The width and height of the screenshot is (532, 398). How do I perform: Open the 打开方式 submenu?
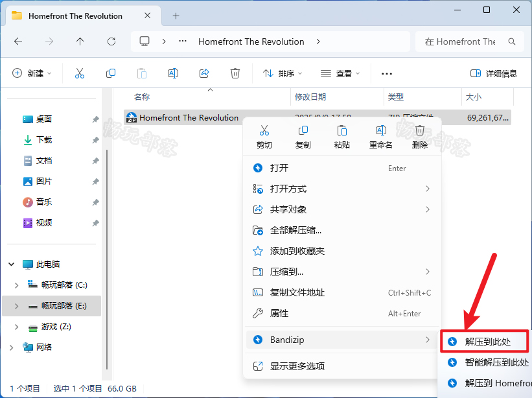[x=342, y=189]
